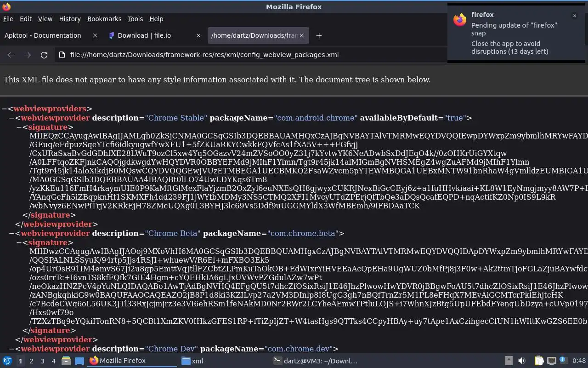The image size is (588, 368).
Task: Switch to workspace 1
Action: click(20, 361)
